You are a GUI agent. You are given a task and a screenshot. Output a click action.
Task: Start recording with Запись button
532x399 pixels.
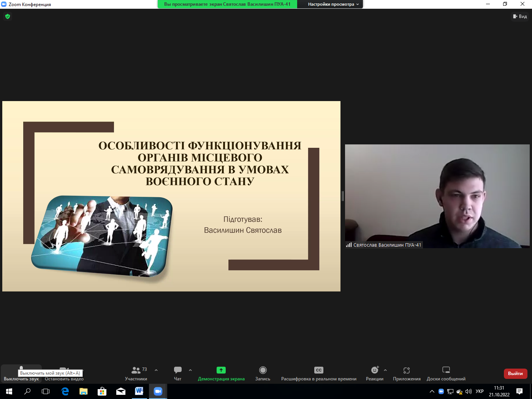pyautogui.click(x=263, y=374)
